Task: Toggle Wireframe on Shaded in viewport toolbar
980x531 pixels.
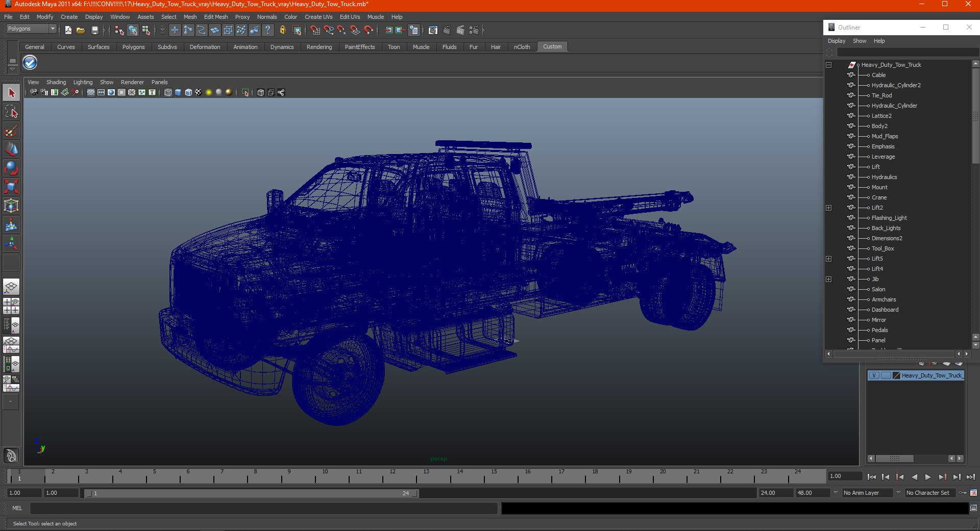Action: pos(188,92)
